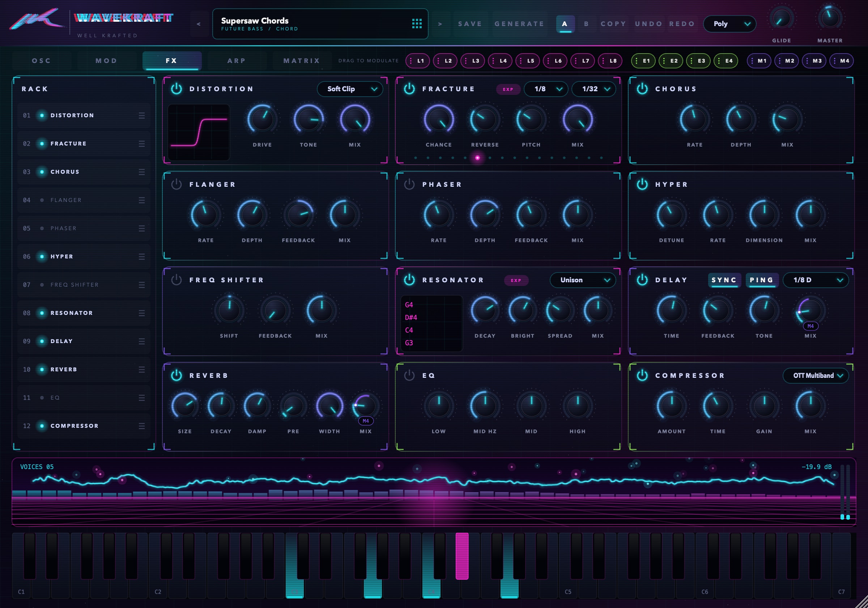
Task: Click the SAVE button
Action: 470,24
